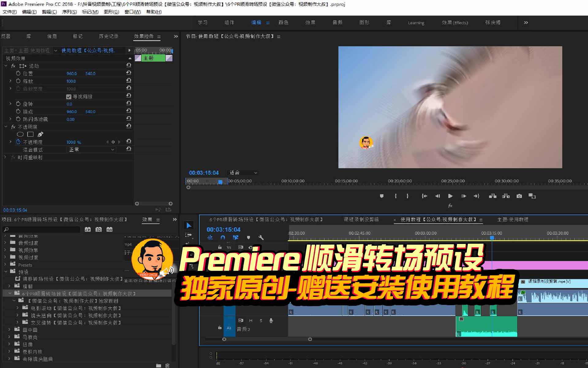Reset Anti-flicker filter parameter
588x368 pixels.
click(x=129, y=119)
